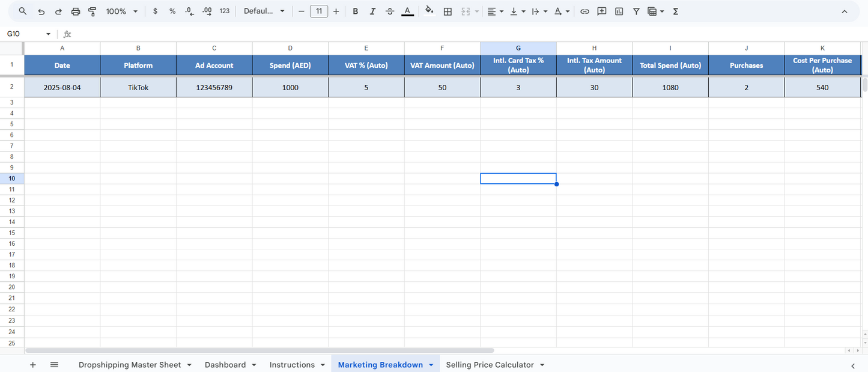The width and height of the screenshot is (868, 372).
Task: Open the text color picker
Action: click(407, 11)
